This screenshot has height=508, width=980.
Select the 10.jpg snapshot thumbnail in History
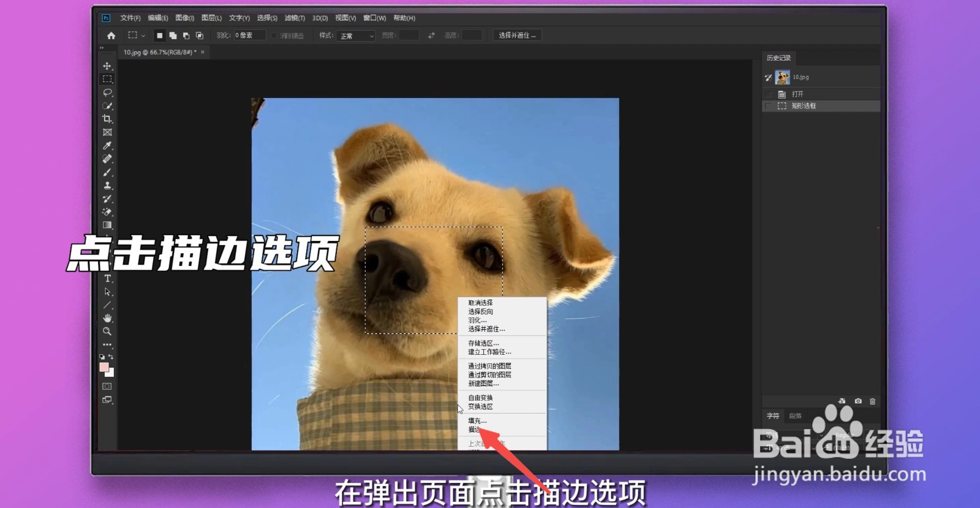point(782,77)
